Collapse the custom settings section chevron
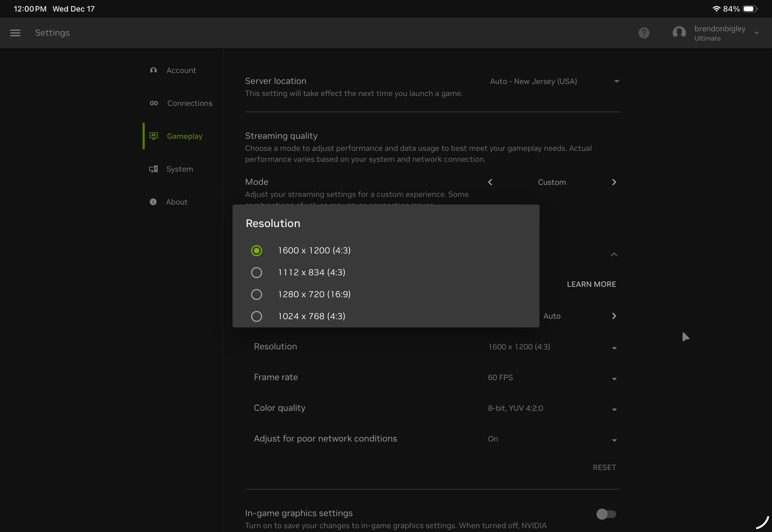 click(x=614, y=254)
